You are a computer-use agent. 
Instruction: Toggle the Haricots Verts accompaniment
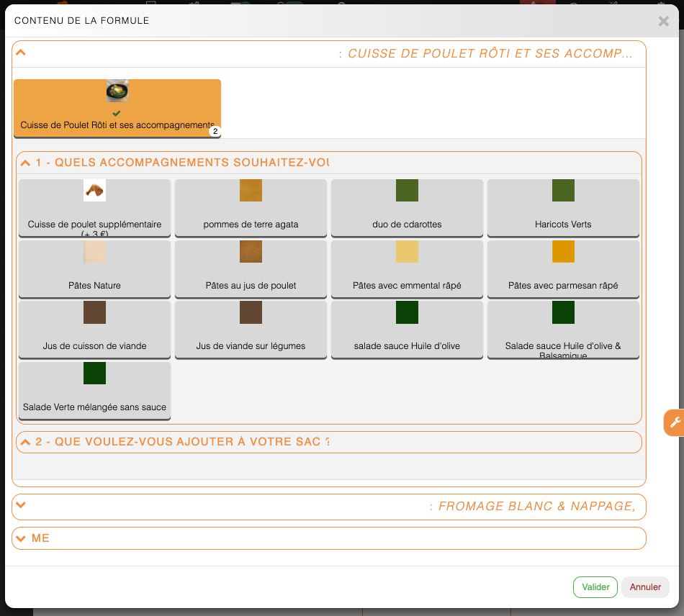pyautogui.click(x=563, y=207)
